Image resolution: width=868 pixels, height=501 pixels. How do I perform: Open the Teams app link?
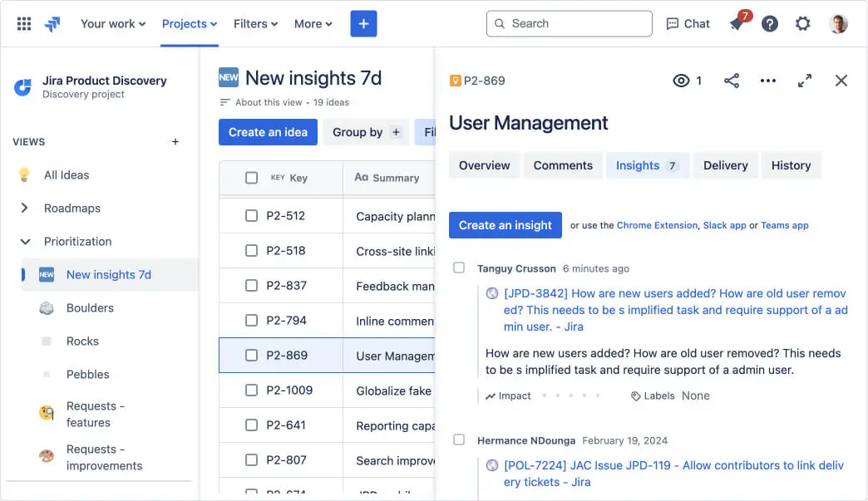pos(784,225)
